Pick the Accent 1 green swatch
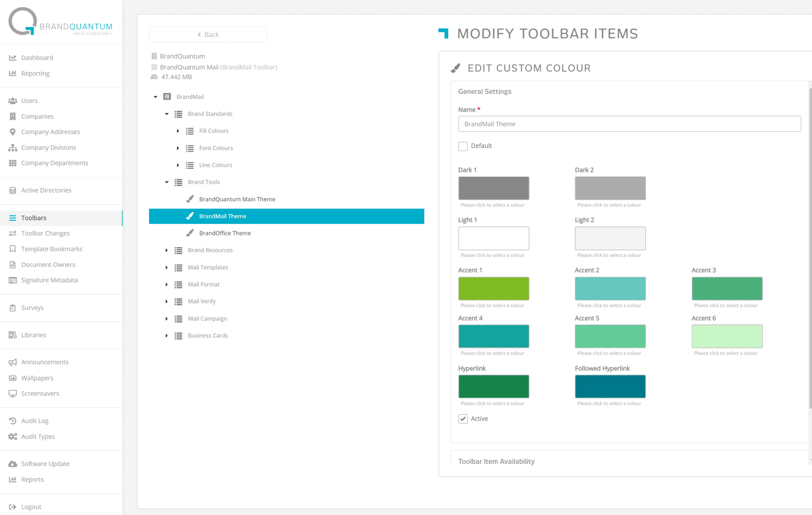This screenshot has height=515, width=812. click(494, 289)
